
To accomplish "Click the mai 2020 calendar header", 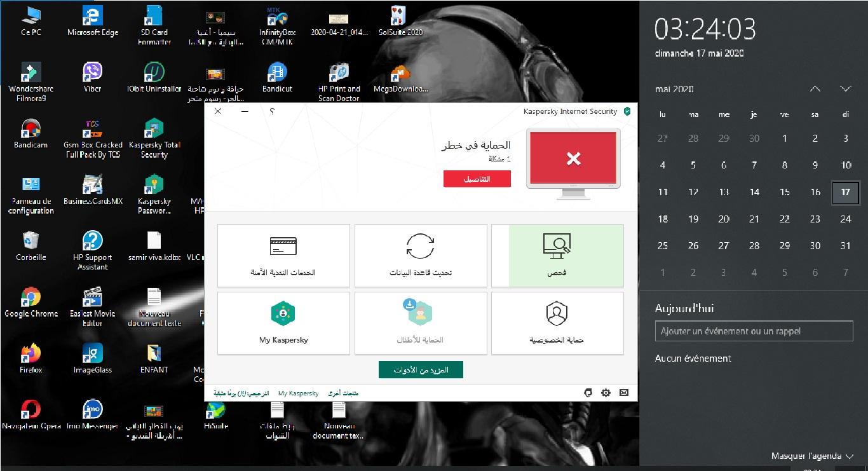I will coord(674,89).
